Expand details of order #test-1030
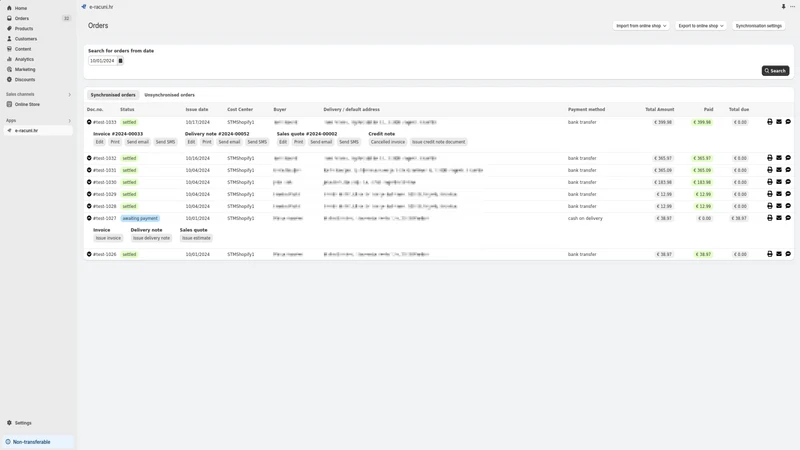The height and width of the screenshot is (450, 800). [x=89, y=182]
